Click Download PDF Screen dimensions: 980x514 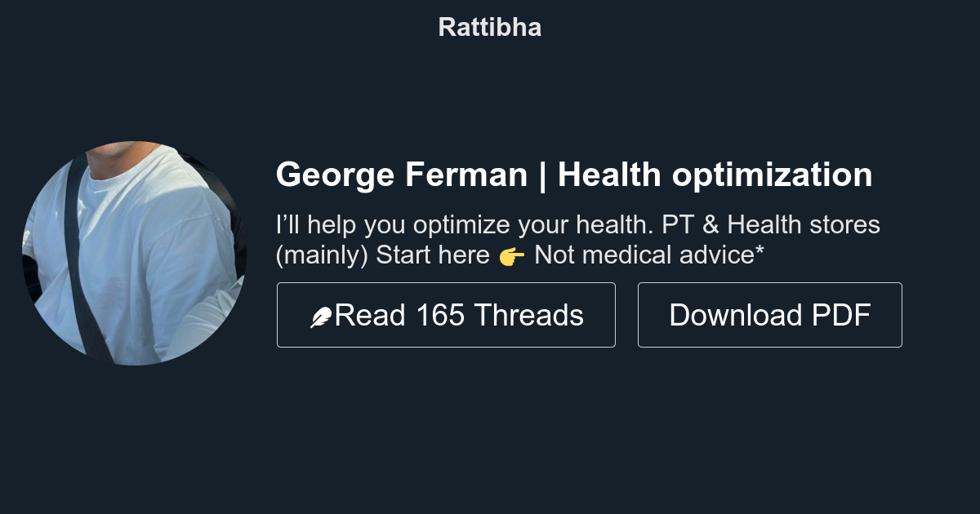coord(769,314)
